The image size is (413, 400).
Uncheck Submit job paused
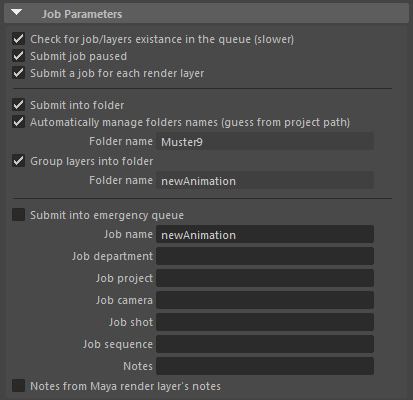coord(18,56)
